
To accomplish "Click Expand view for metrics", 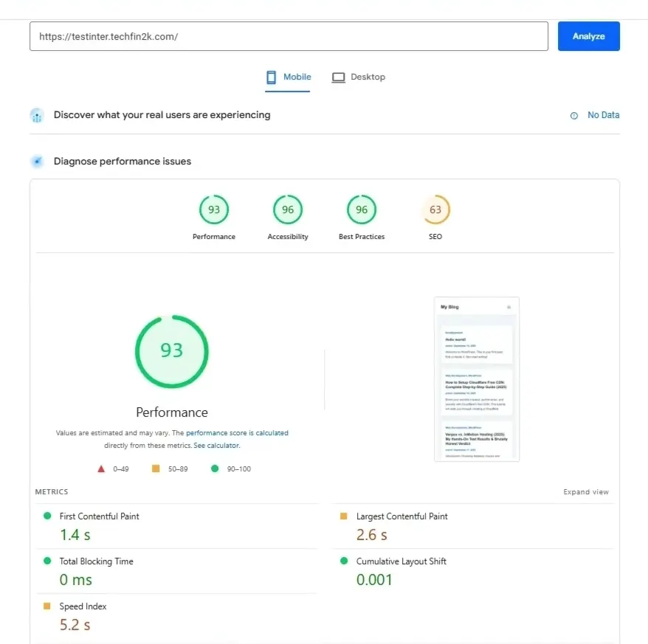I will tap(585, 492).
